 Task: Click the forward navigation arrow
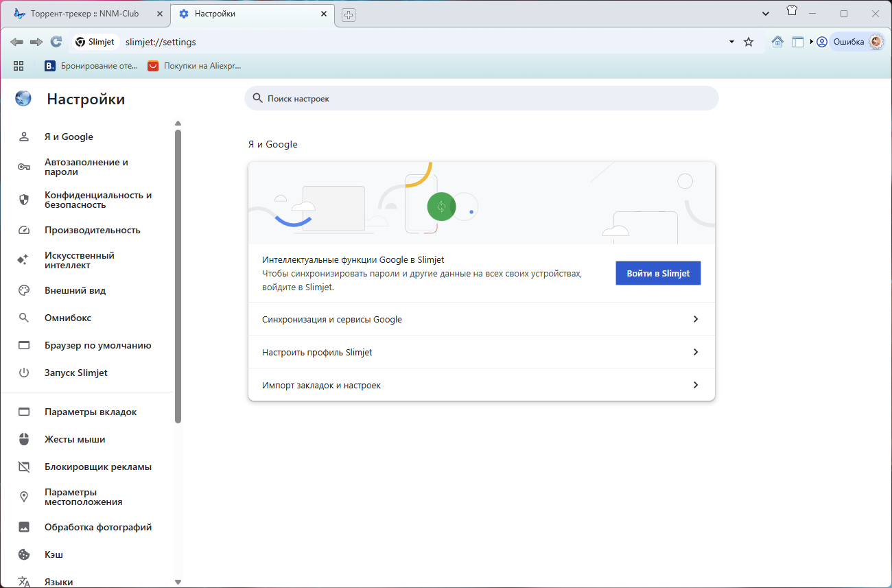36,42
